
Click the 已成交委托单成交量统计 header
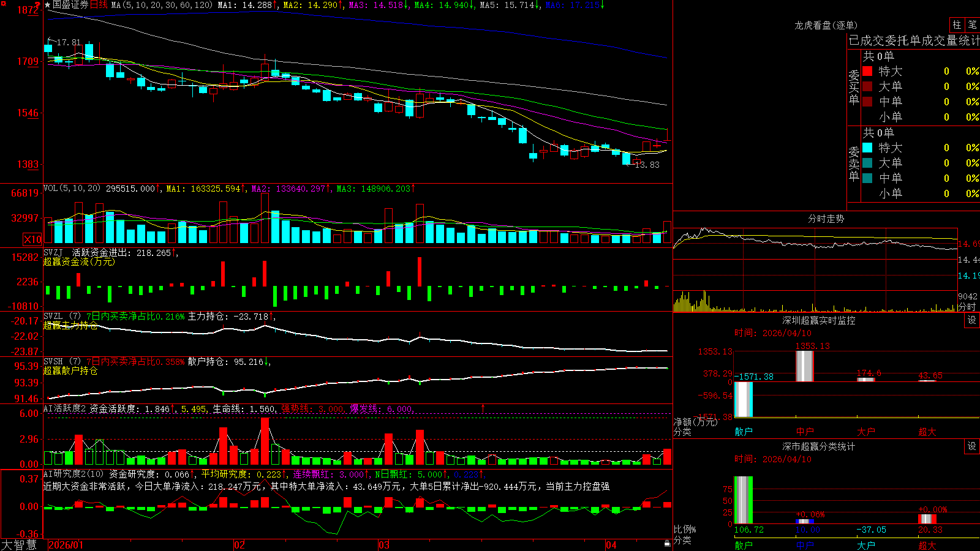point(914,40)
